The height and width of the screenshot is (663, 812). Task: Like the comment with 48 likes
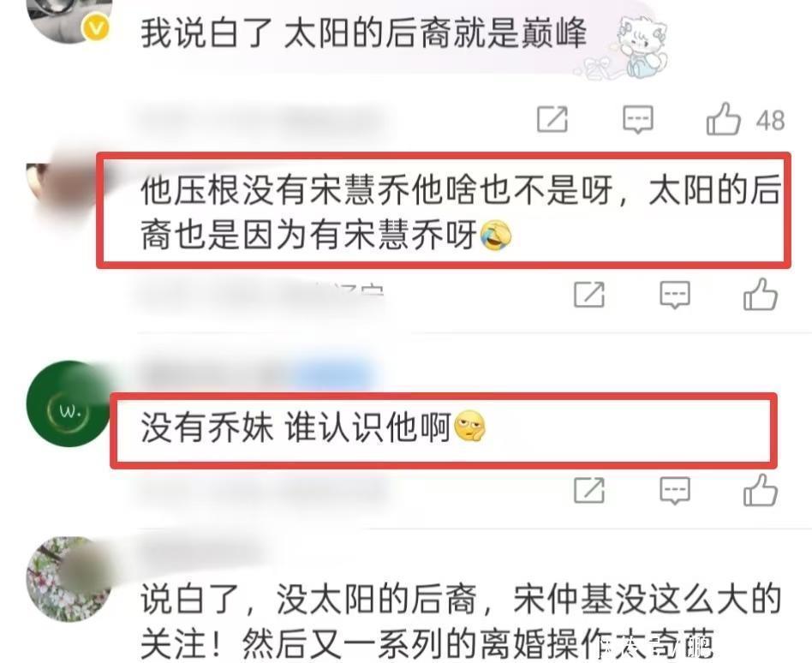pos(723,119)
